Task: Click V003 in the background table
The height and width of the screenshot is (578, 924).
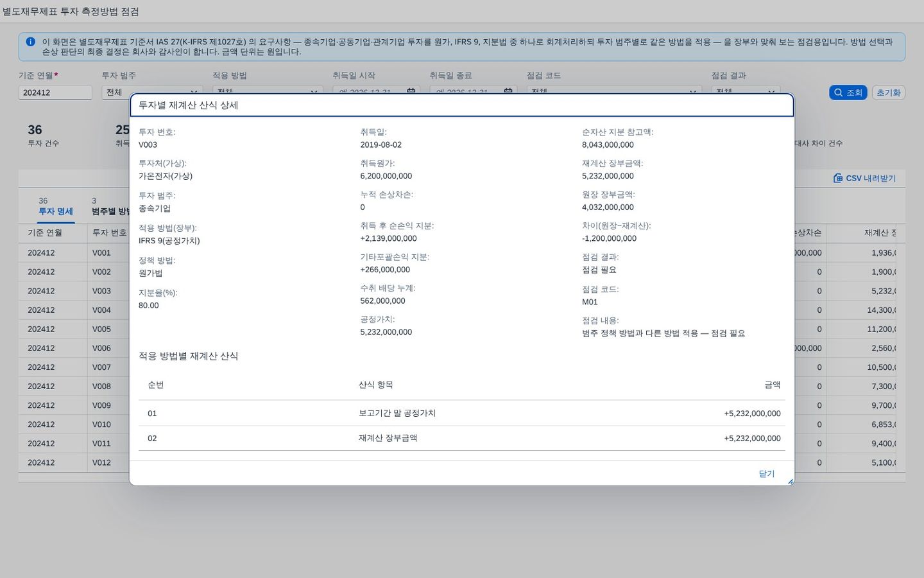Action: point(101,291)
